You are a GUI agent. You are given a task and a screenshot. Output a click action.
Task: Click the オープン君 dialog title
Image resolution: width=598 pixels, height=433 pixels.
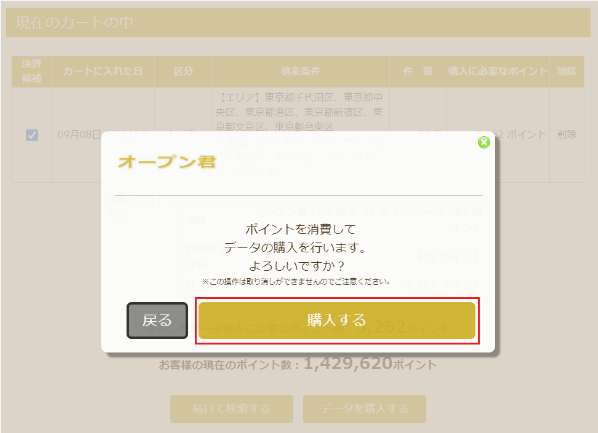[x=167, y=162]
